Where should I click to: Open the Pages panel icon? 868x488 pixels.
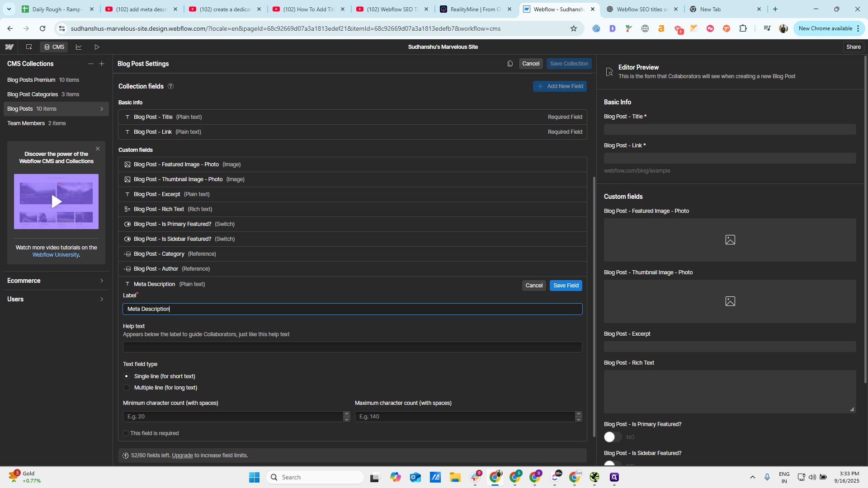[x=29, y=47]
